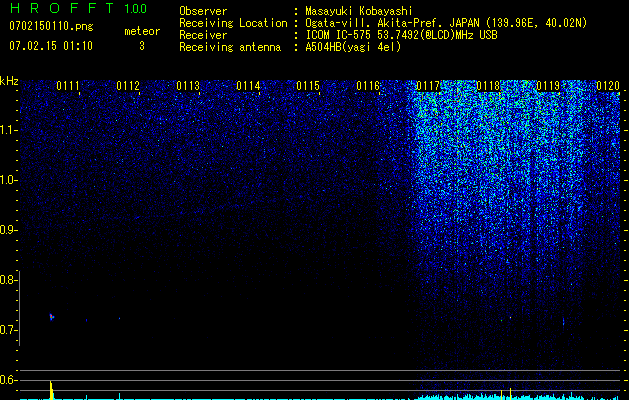The height and width of the screenshot is (400, 629).
Task: Click the 0111 time marker
Action: pos(68,86)
